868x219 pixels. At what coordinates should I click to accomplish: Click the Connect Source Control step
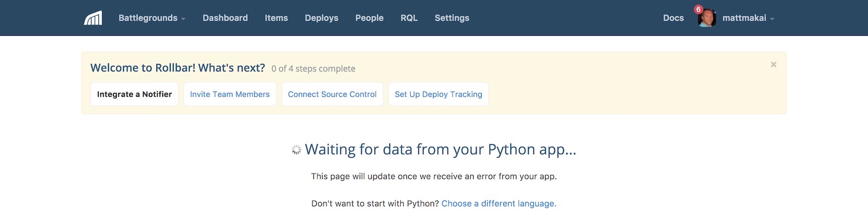click(x=332, y=94)
